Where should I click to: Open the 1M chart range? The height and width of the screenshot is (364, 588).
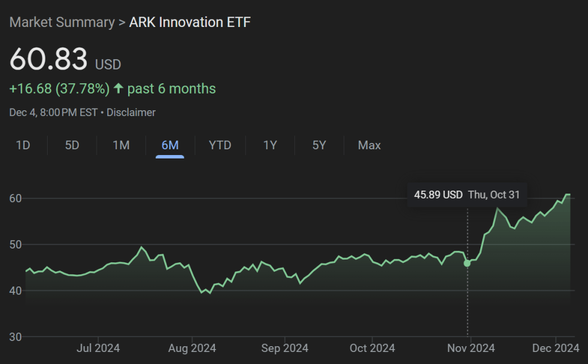[x=121, y=145]
